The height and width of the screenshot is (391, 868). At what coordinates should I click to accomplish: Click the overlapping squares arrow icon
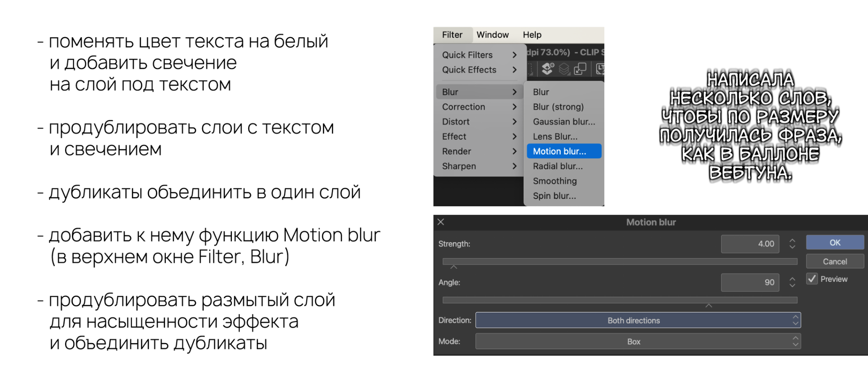(x=580, y=69)
